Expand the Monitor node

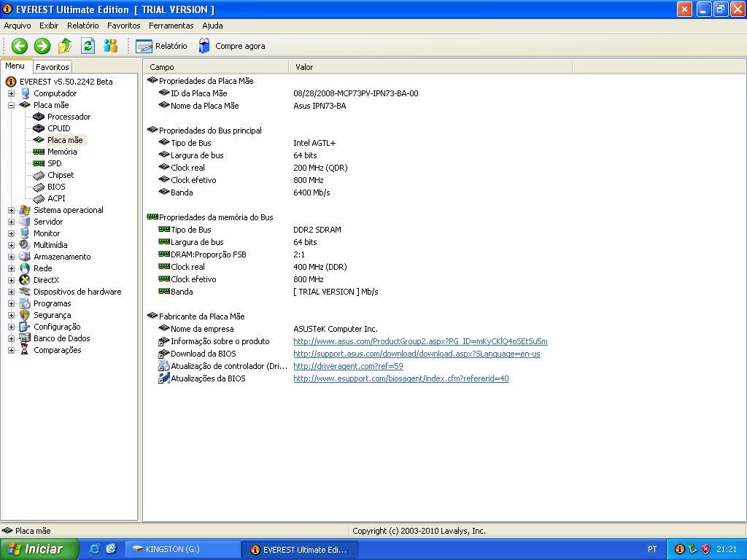tap(12, 233)
